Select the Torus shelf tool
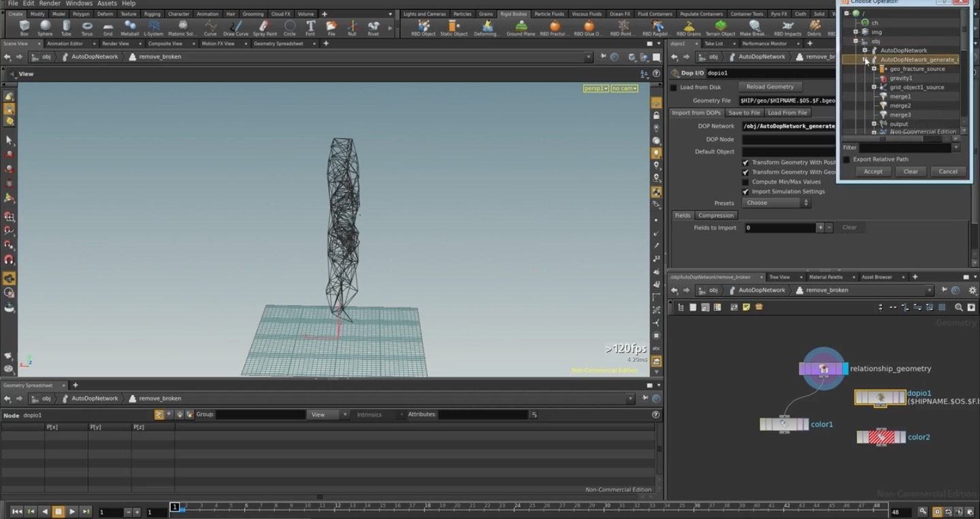Image resolution: width=980 pixels, height=519 pixels. (87, 28)
